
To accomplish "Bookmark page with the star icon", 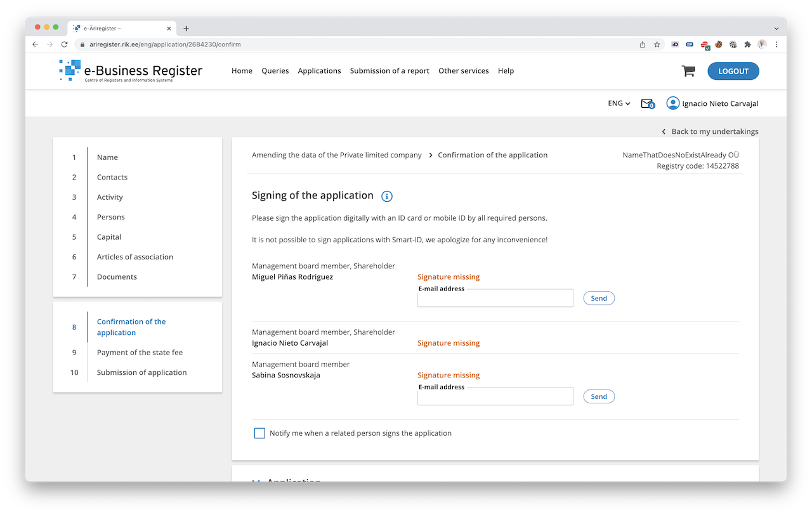I will point(657,44).
